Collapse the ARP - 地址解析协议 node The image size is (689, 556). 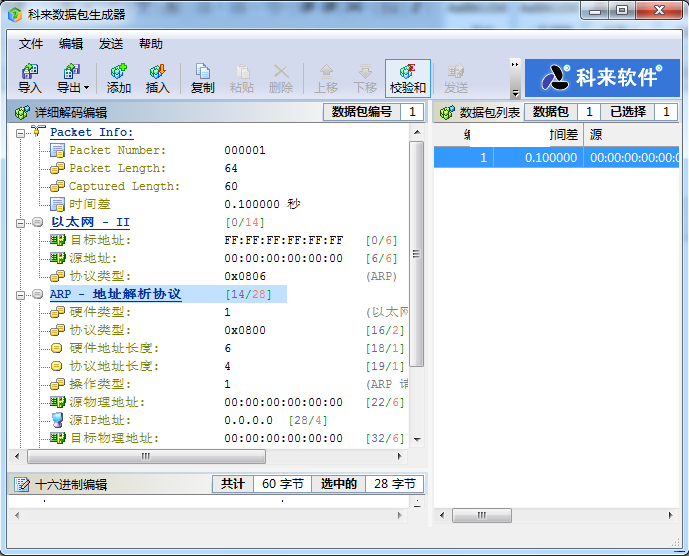(x=21, y=294)
